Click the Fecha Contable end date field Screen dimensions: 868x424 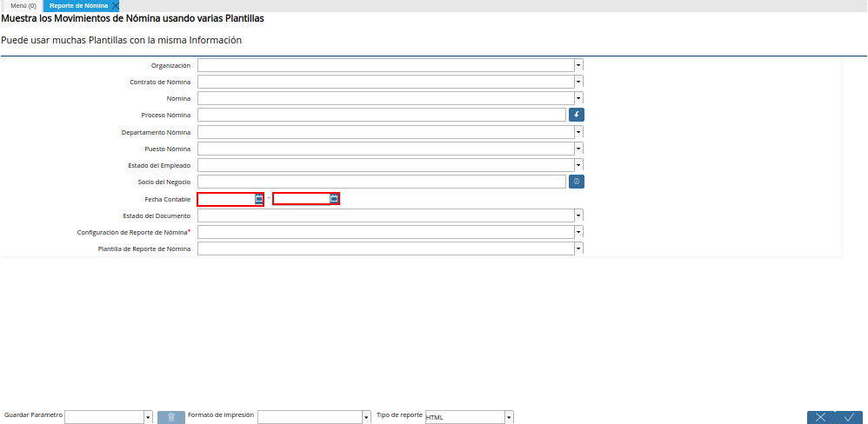coord(302,199)
